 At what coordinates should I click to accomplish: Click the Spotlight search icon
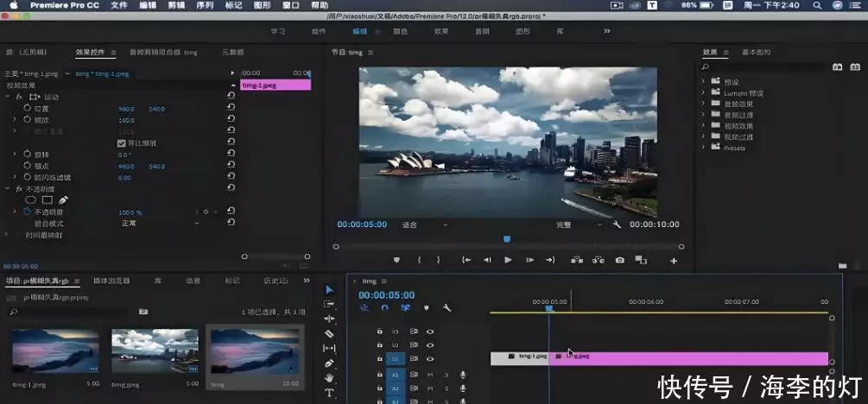816,5
